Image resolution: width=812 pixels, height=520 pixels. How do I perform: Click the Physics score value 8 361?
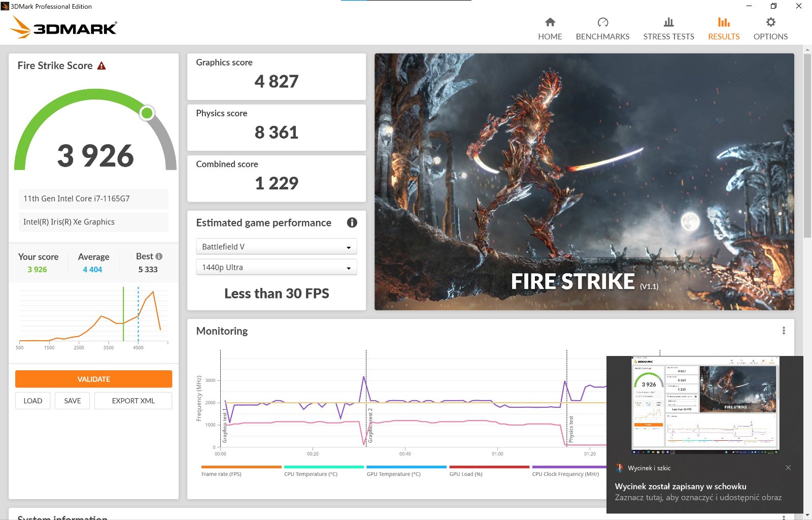277,132
